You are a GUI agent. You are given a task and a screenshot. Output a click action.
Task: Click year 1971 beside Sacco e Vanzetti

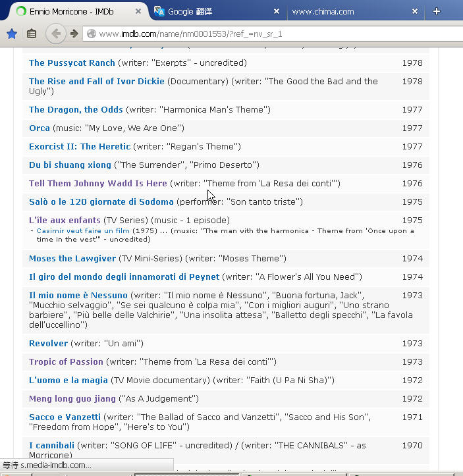(x=412, y=417)
